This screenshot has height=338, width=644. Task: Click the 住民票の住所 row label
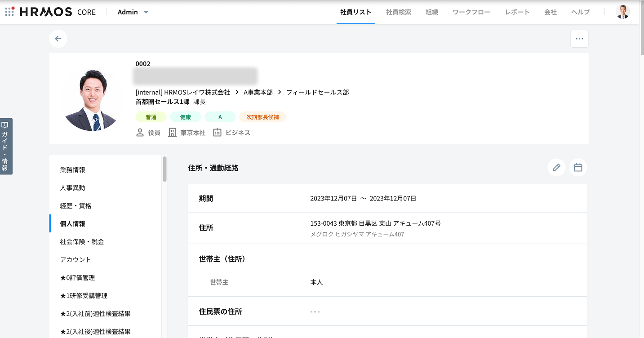pyautogui.click(x=221, y=311)
